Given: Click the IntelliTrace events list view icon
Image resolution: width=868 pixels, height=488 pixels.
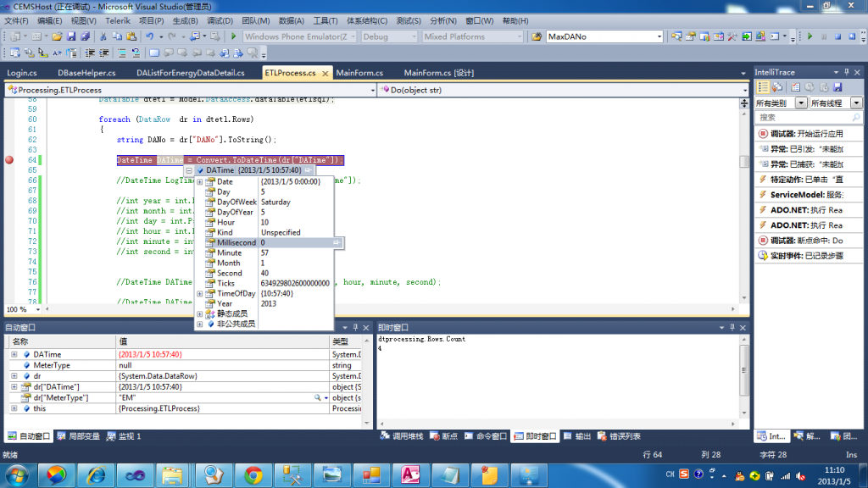Looking at the screenshot, I should point(763,87).
